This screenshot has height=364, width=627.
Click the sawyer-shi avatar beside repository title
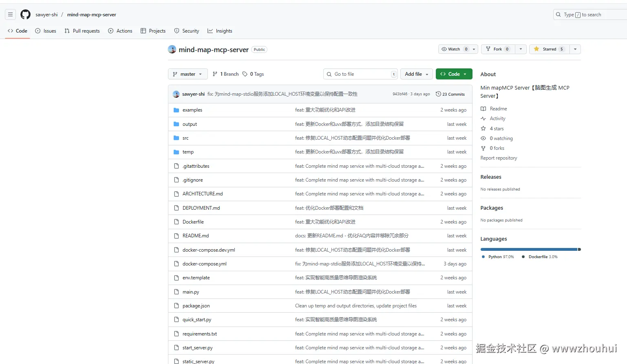pyautogui.click(x=172, y=49)
